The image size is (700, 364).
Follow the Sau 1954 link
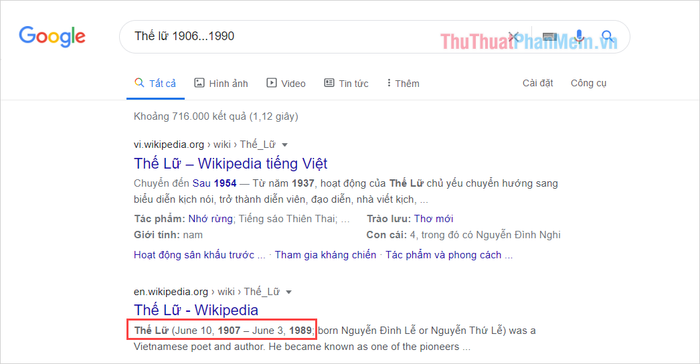point(214,183)
